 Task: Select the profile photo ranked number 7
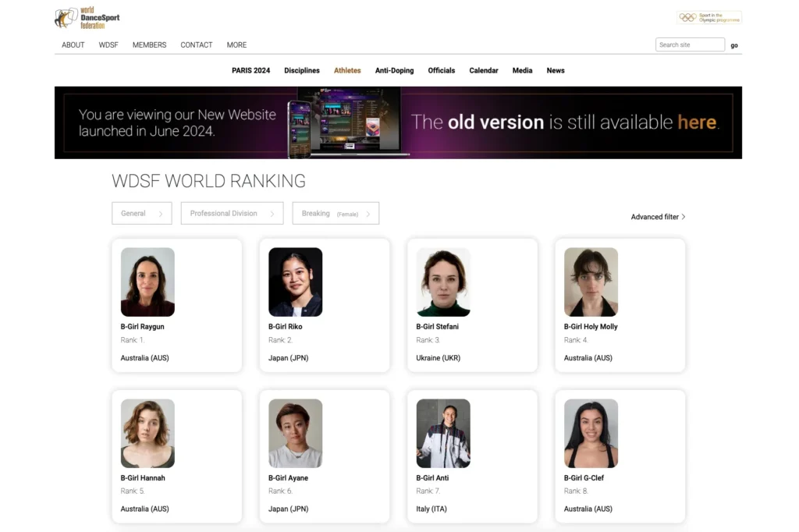[442, 433]
